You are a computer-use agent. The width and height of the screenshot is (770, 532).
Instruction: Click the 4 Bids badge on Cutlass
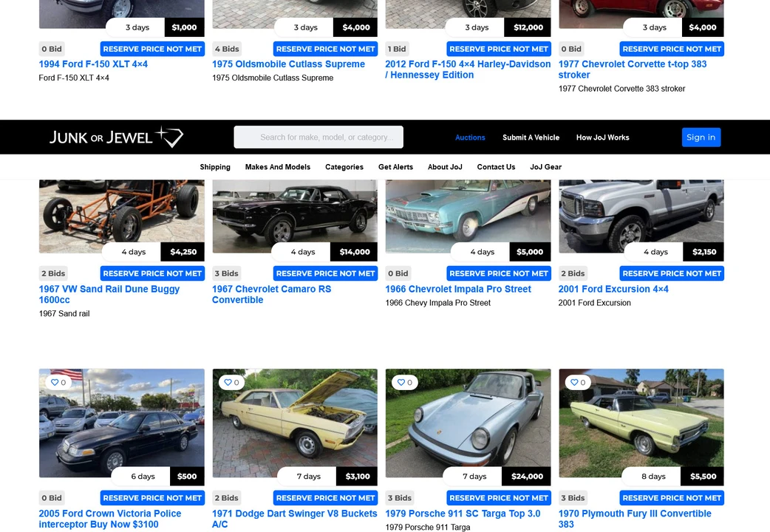(227, 49)
